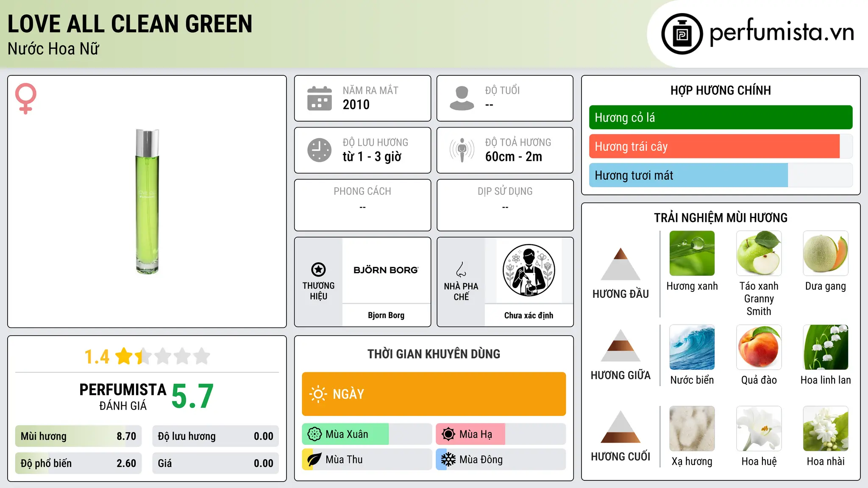This screenshot has width=868, height=488.
Task: Click the Độ phổ biến 2.60 score bar
Action: tap(78, 463)
